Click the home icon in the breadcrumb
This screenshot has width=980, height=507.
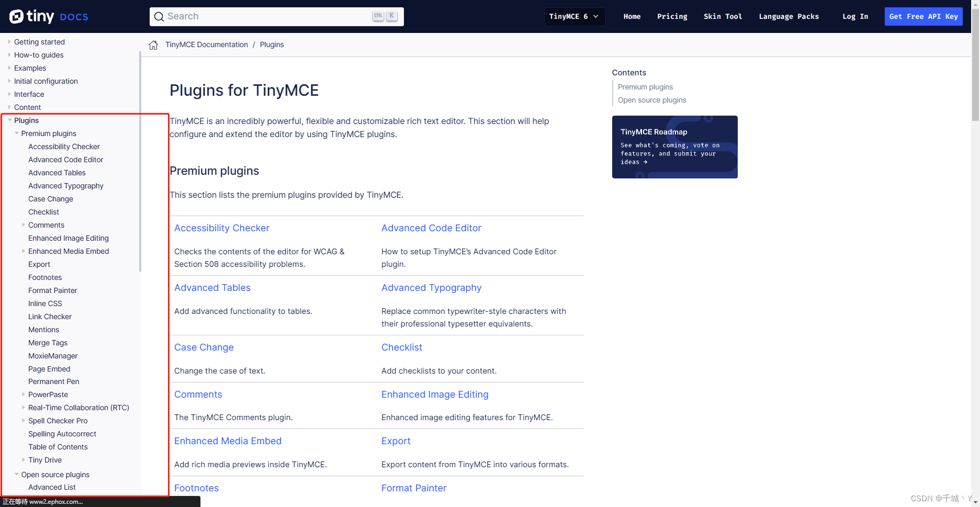click(x=153, y=44)
